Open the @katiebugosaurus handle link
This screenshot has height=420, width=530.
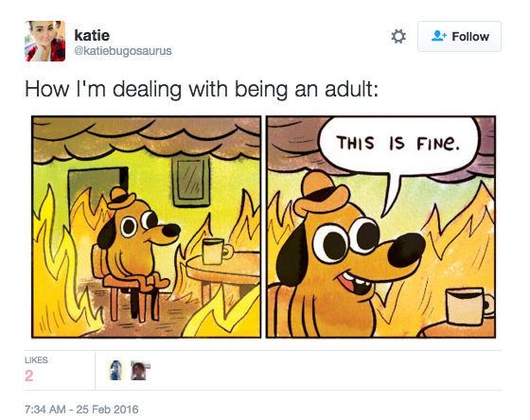point(123,51)
